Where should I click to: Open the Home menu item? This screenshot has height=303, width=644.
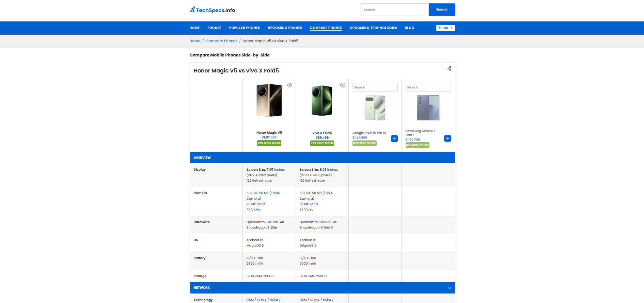[194, 28]
